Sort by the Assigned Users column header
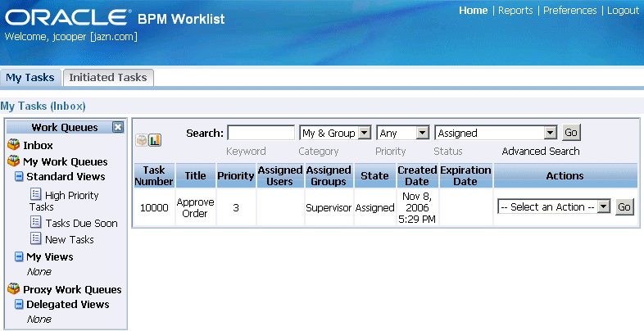Screen dimensions: 644x331 [x=280, y=176]
